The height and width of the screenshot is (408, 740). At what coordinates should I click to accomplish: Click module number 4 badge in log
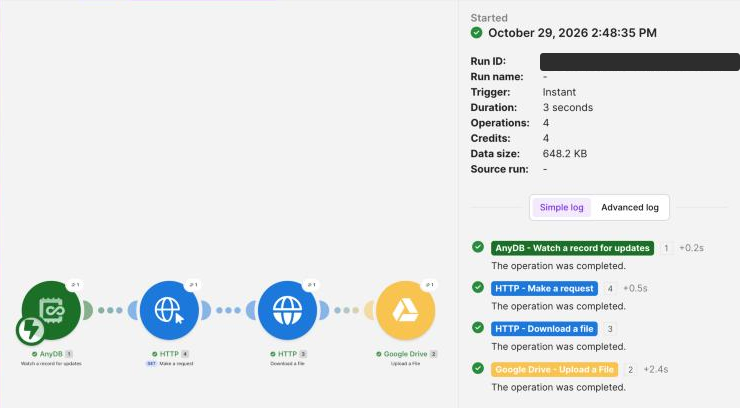(610, 289)
